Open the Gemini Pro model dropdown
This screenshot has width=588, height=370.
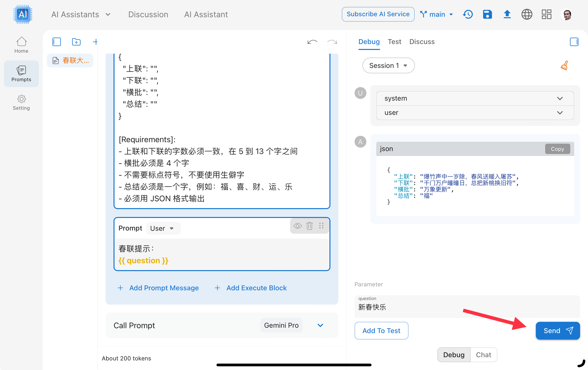[x=281, y=325]
